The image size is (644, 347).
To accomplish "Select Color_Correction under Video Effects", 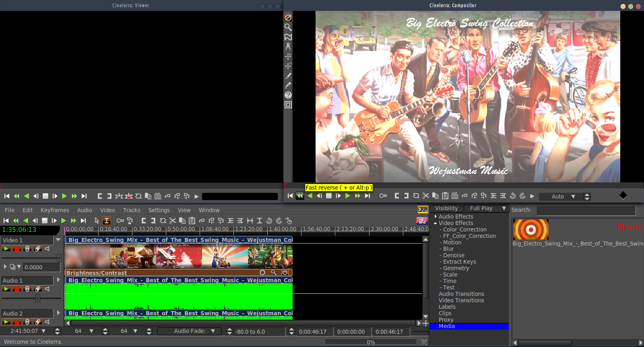I will 465,229.
